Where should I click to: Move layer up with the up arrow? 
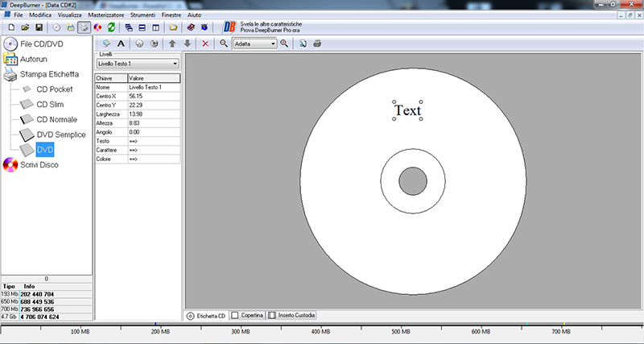171,44
